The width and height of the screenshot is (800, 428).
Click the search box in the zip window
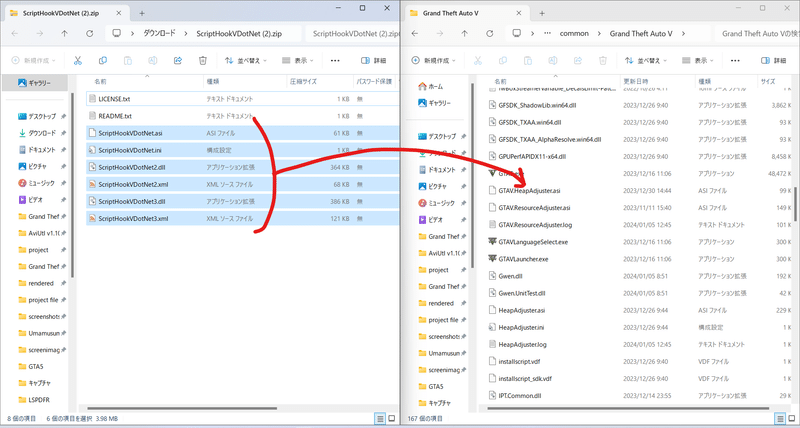(x=352, y=34)
